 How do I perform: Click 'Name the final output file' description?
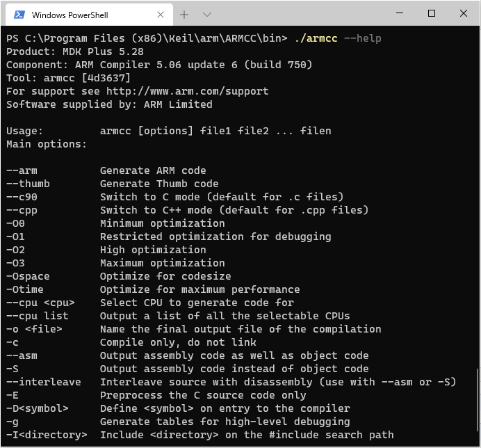point(241,329)
